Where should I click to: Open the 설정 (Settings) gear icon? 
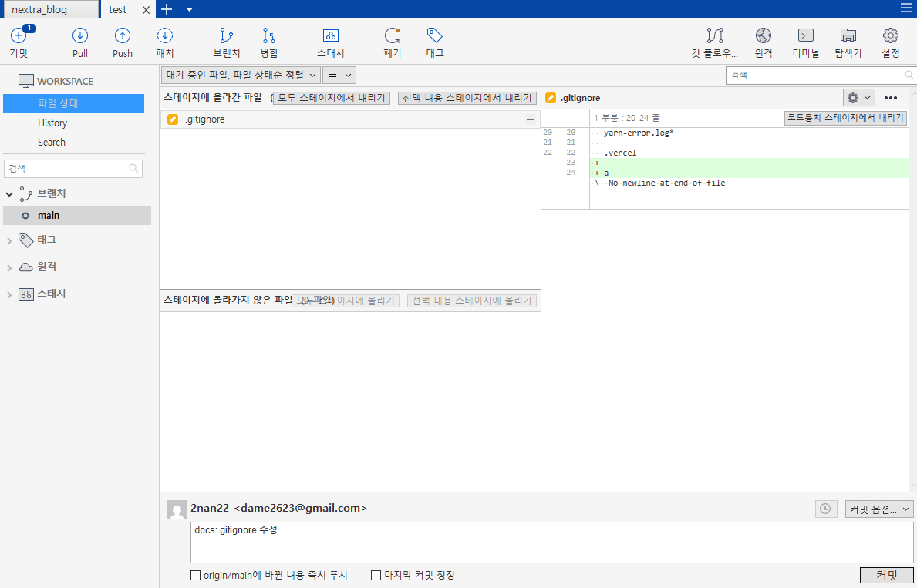(x=890, y=42)
